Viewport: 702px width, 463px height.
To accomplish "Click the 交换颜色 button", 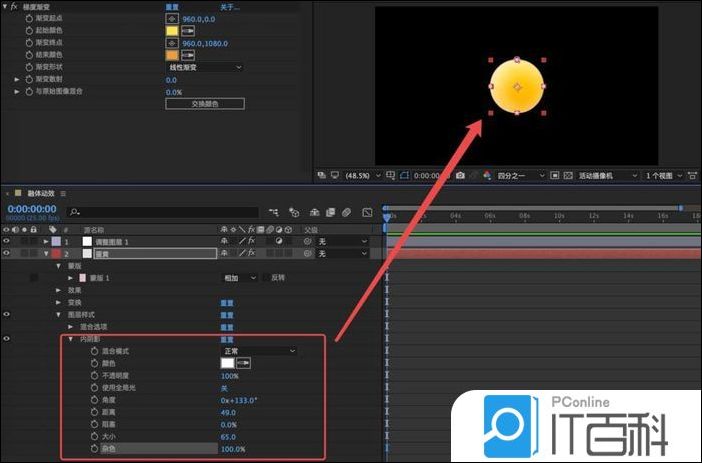I will click(x=204, y=103).
